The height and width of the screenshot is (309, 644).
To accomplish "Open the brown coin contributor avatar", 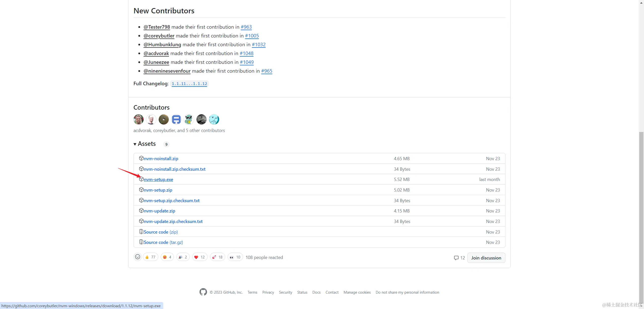I will click(x=164, y=119).
